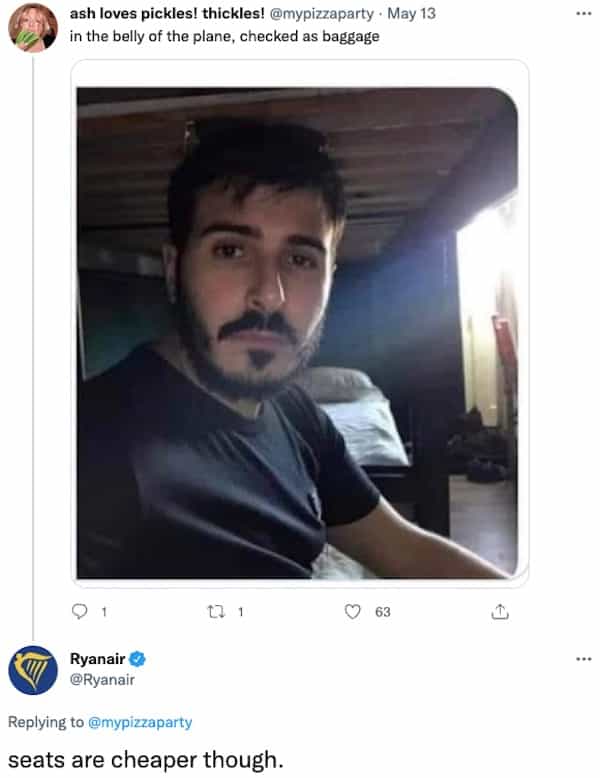This screenshot has width=600, height=778.
Task: Open the share icon under the photo
Action: pyautogui.click(x=500, y=612)
